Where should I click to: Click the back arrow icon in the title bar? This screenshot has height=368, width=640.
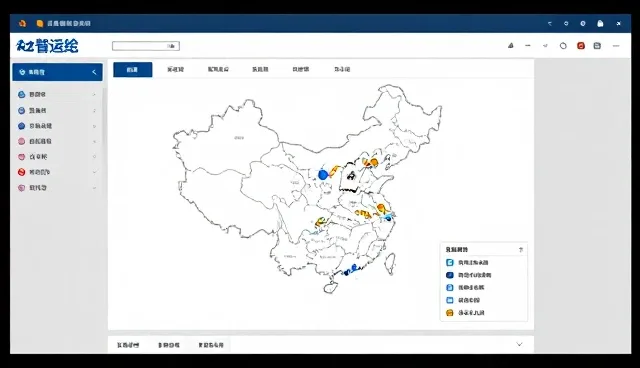pyautogui.click(x=549, y=24)
